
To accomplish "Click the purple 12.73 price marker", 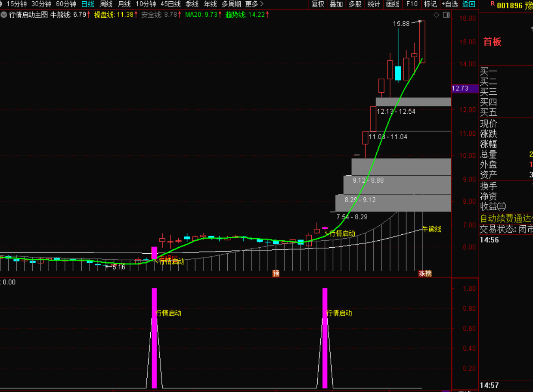I will point(465,89).
